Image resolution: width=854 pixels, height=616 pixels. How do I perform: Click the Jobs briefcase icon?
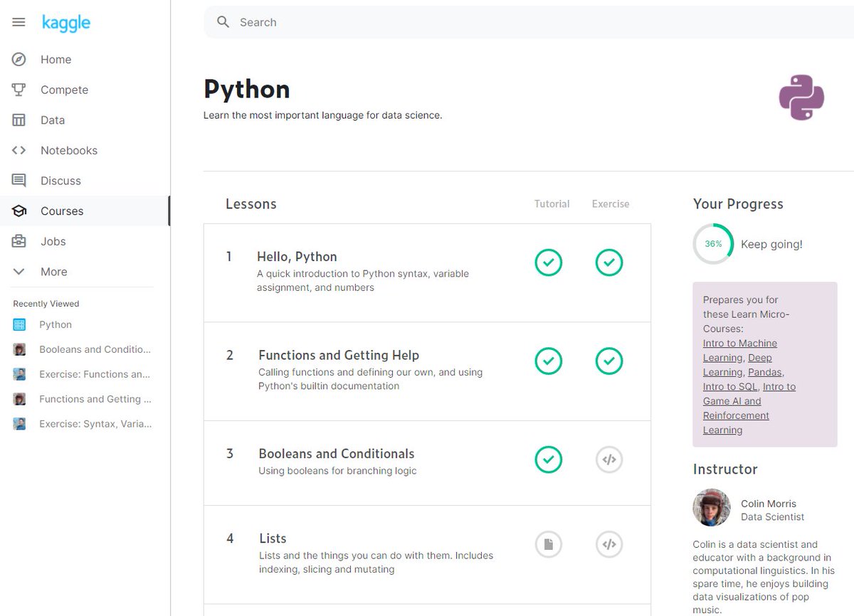pos(19,241)
